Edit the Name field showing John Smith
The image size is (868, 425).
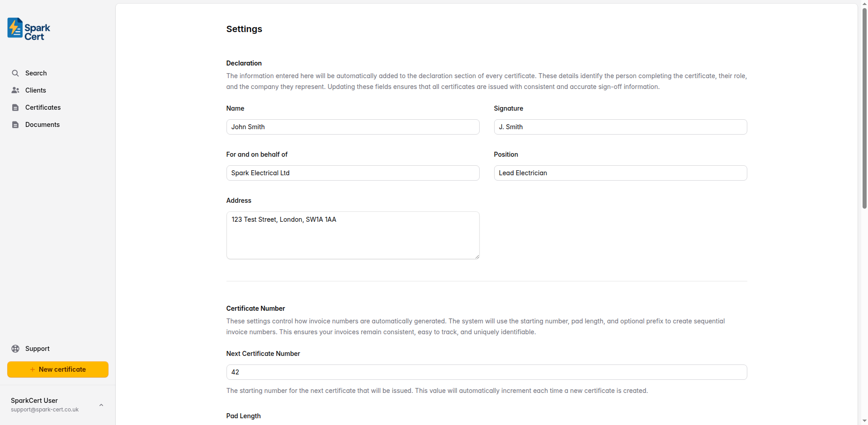coord(353,127)
